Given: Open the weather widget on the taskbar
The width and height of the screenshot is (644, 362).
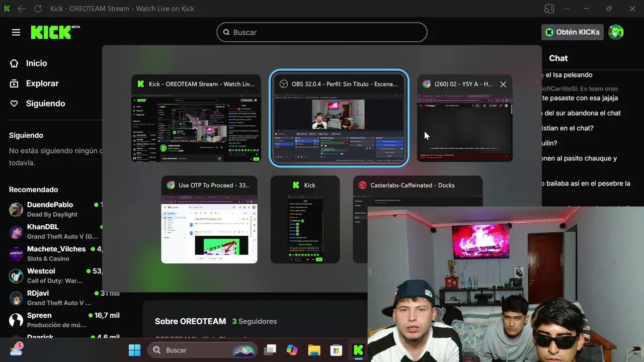Looking at the screenshot, I should (16, 348).
